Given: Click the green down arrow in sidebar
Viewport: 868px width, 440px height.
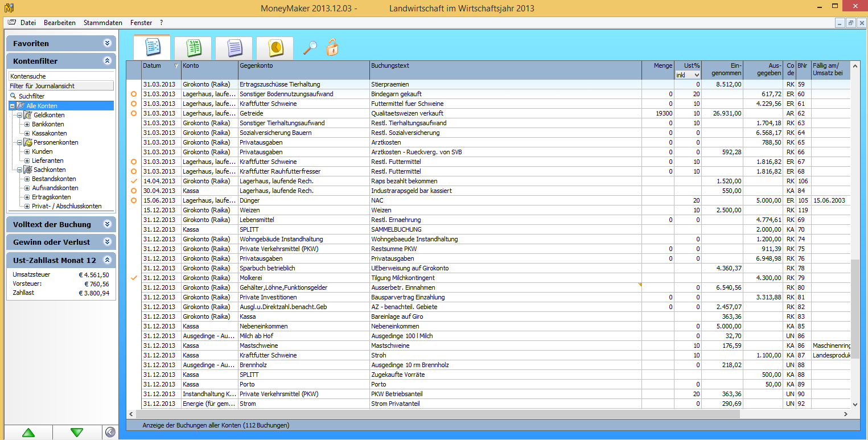Looking at the screenshot, I should (77, 433).
